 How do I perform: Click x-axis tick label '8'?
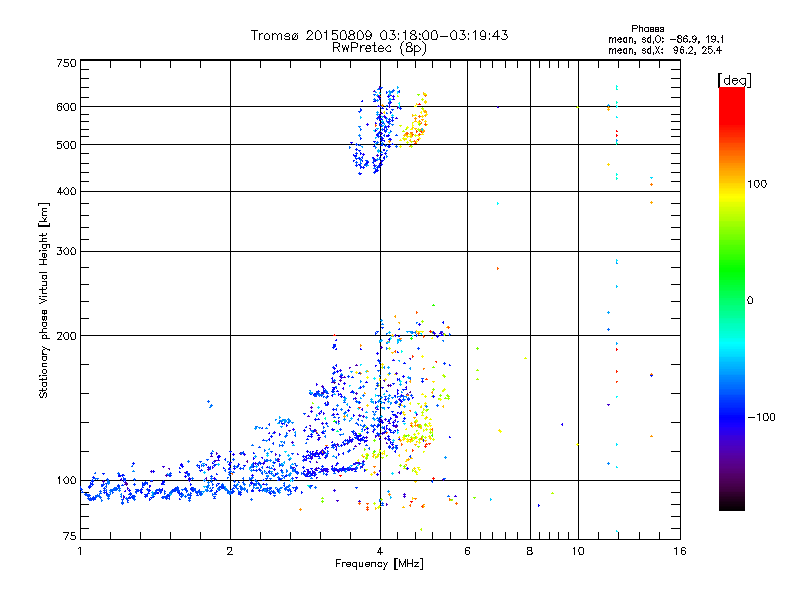pos(530,551)
